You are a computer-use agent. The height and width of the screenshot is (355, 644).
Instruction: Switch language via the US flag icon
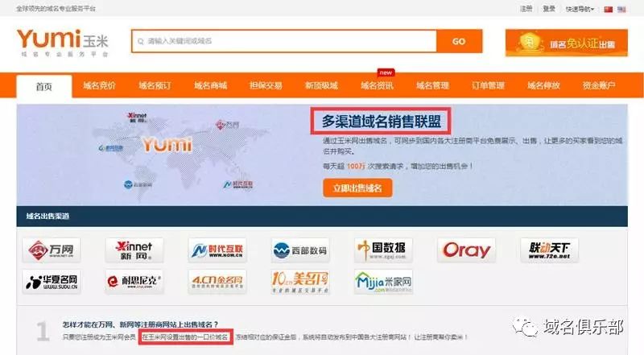621,9
